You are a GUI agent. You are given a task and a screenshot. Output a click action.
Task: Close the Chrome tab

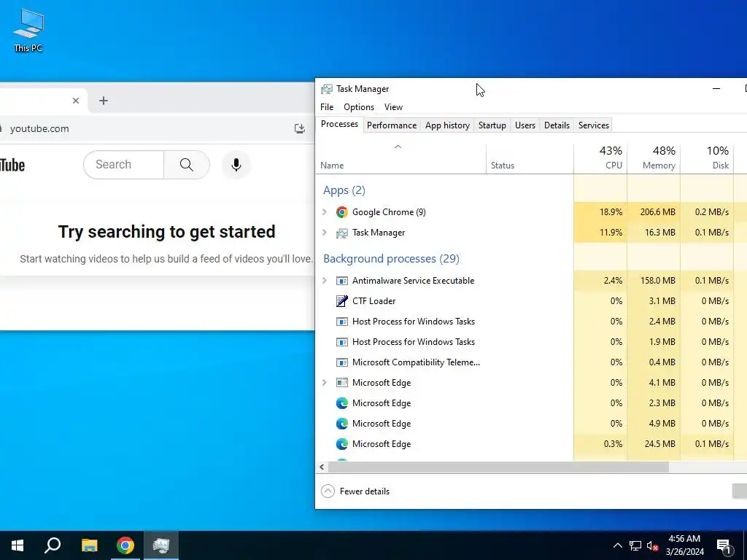(76, 101)
